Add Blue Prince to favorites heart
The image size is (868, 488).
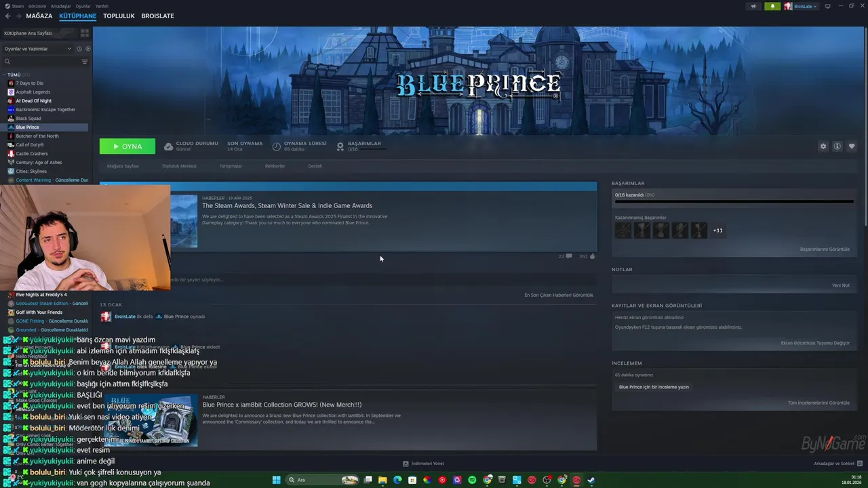[x=852, y=146]
